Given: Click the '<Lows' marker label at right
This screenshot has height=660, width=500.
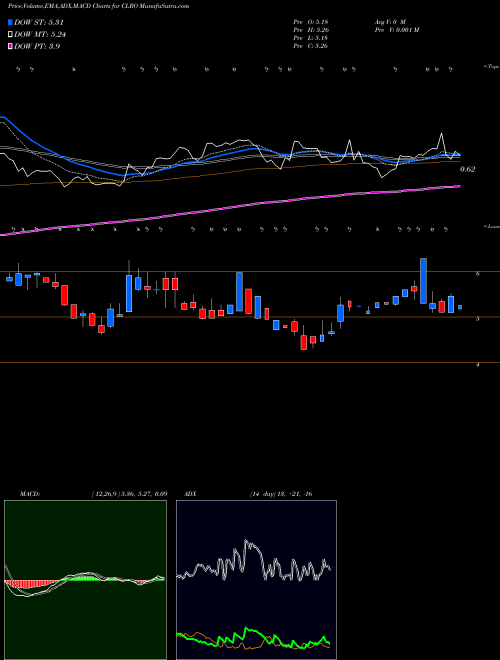Looking at the screenshot, I should tap(492, 227).
